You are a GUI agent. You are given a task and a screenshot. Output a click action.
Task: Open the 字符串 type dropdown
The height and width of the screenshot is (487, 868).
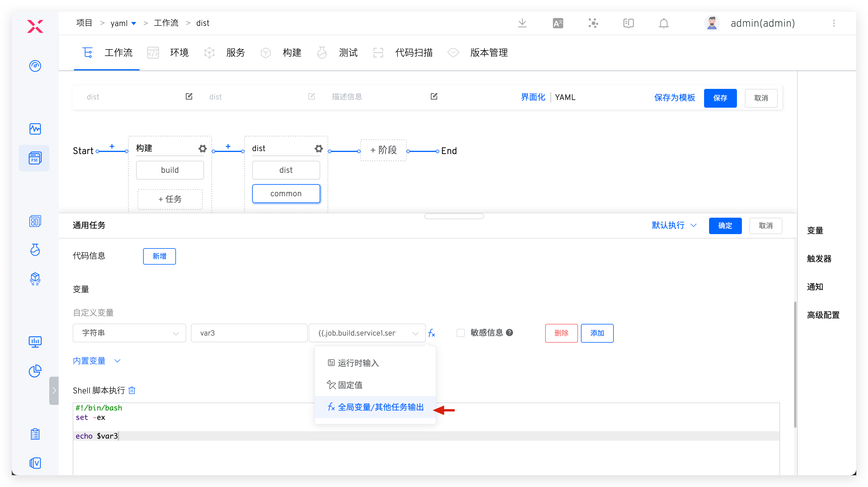129,333
